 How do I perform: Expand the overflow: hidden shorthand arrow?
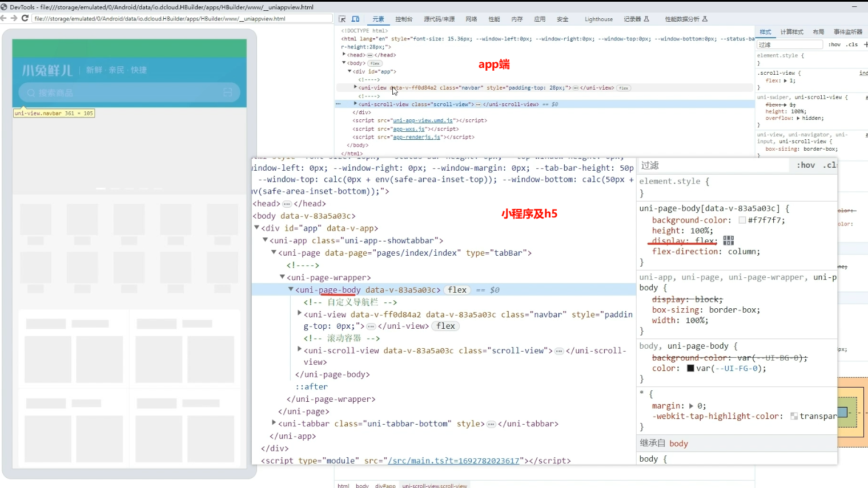click(798, 118)
